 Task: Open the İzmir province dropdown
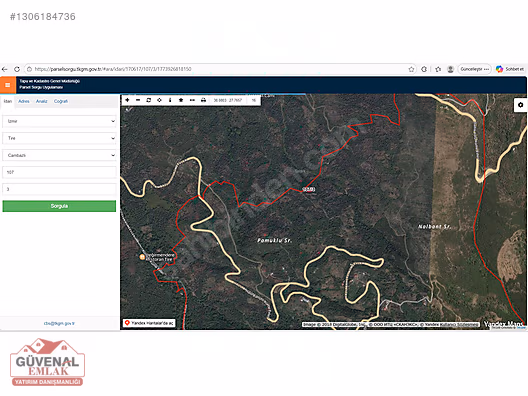click(x=59, y=121)
